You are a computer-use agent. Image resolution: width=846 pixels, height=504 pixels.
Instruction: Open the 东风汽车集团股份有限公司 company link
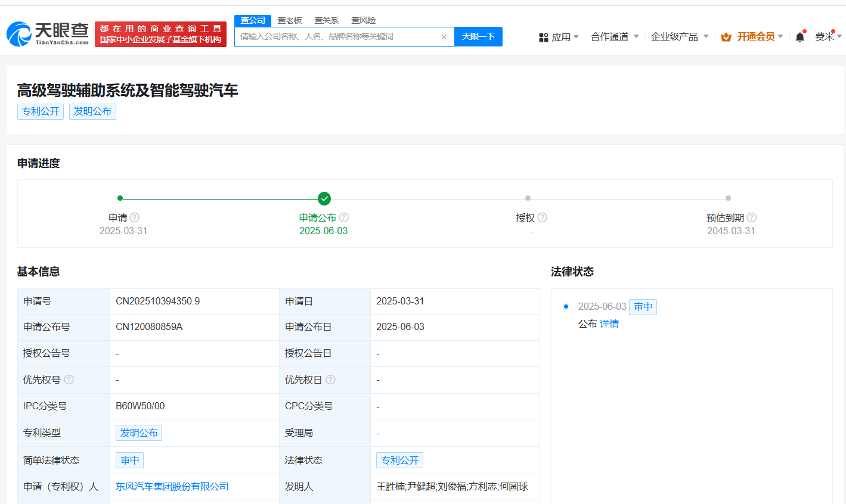tap(172, 487)
